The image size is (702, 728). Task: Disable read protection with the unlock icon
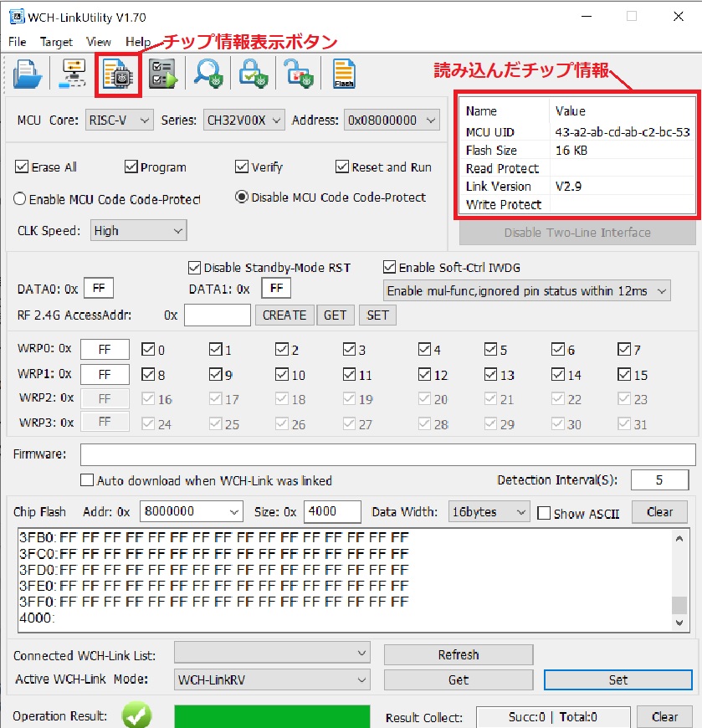coord(298,73)
